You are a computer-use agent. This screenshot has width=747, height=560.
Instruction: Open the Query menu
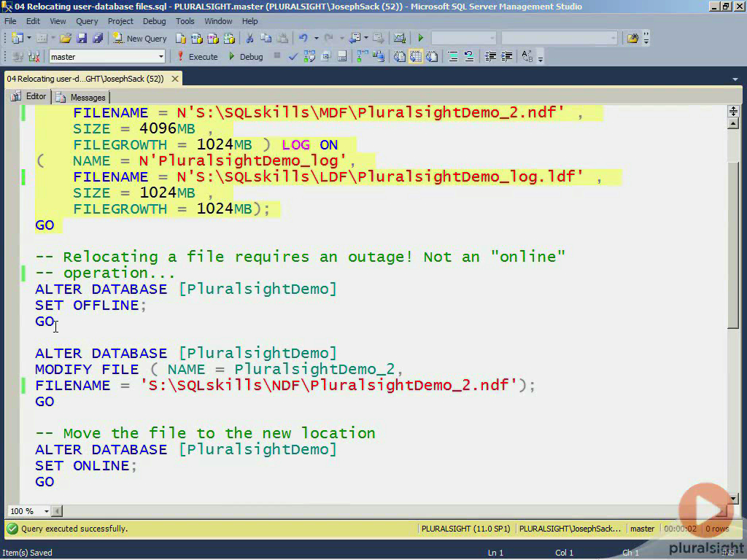[87, 21]
